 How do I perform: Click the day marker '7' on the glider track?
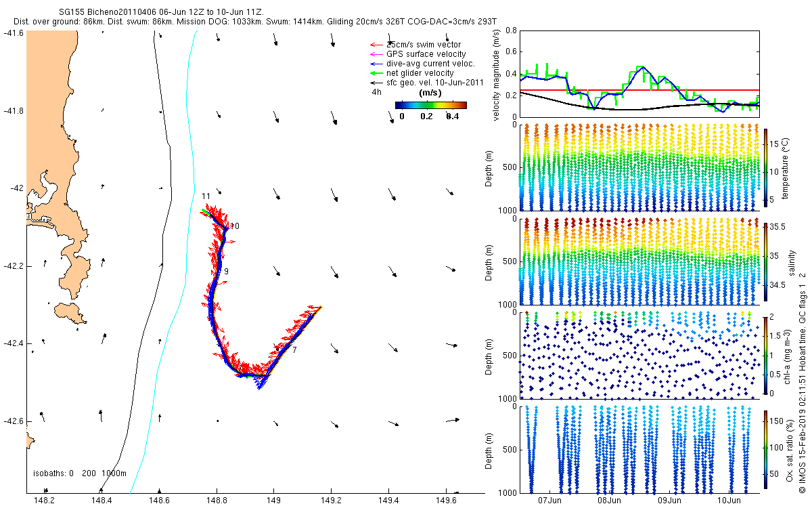(294, 350)
